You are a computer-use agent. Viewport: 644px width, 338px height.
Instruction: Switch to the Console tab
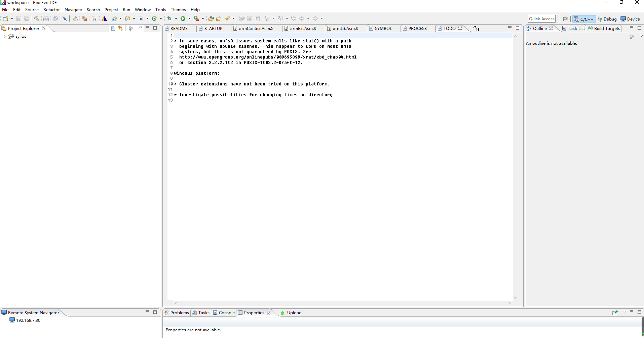224,312
